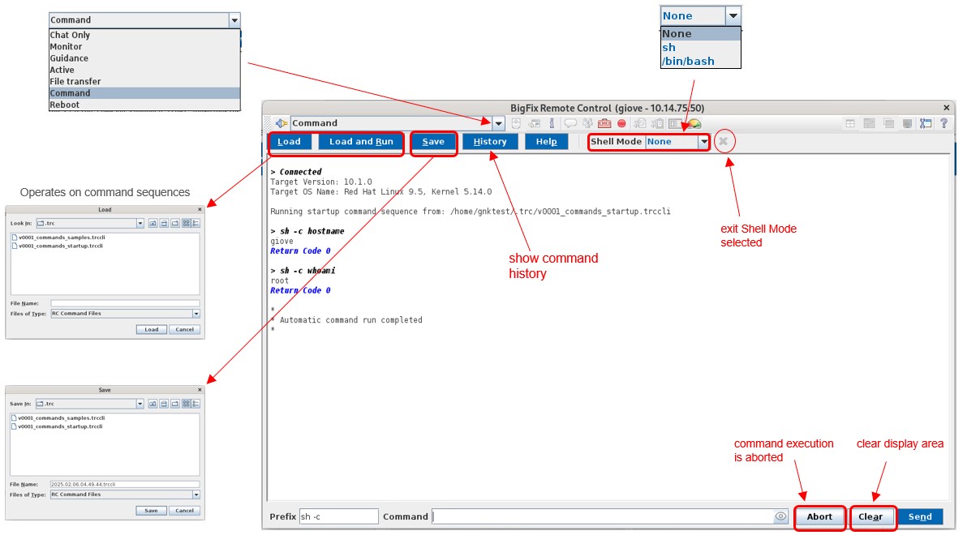Image resolution: width=980 pixels, height=548 pixels.
Task: Click Up One Level icon in Load dialog
Action: click(x=153, y=223)
